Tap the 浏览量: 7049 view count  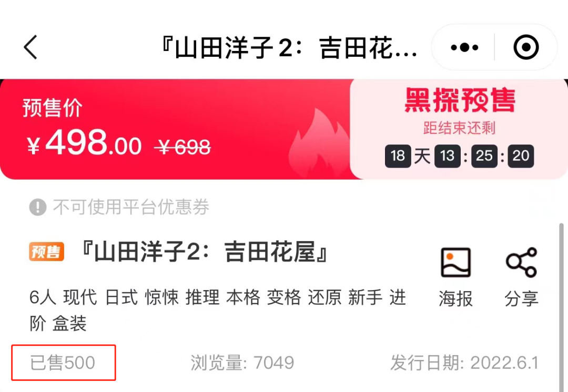(x=242, y=363)
